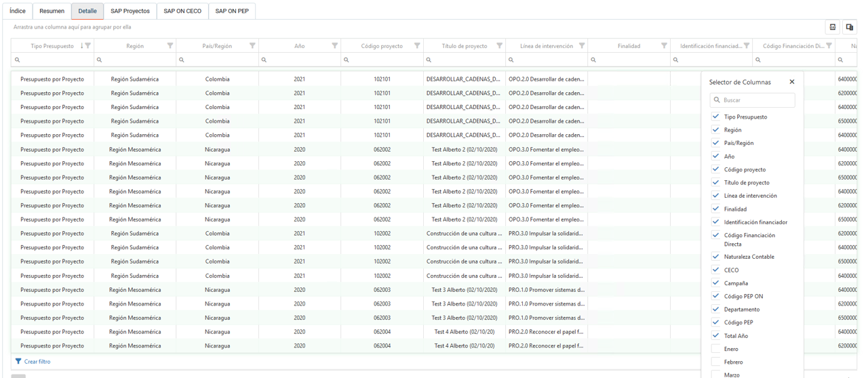Open filter for Código proyecto column
The image size is (868, 378).
tap(417, 46)
